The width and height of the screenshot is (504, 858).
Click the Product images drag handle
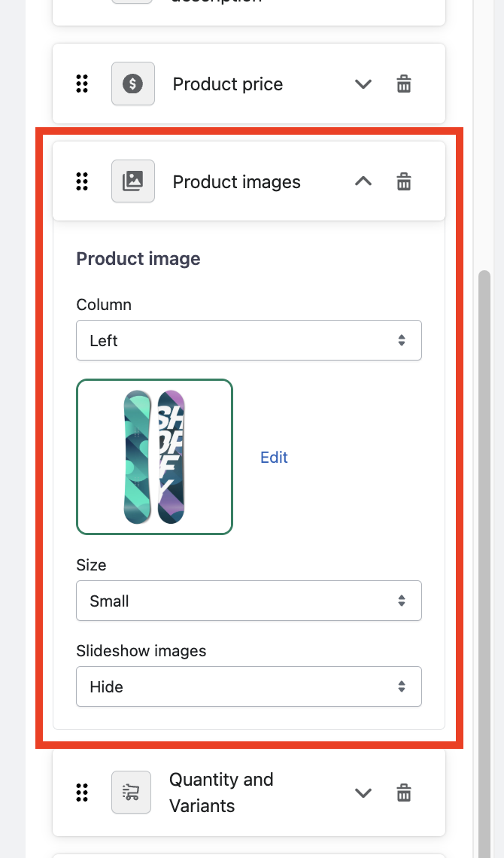pyautogui.click(x=83, y=181)
